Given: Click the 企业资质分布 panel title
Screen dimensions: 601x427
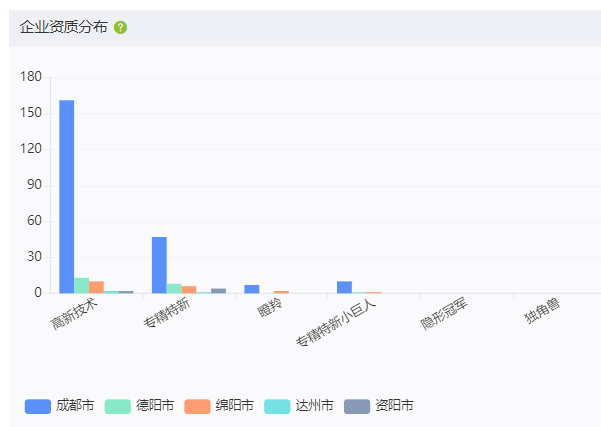Looking at the screenshot, I should [x=63, y=27].
